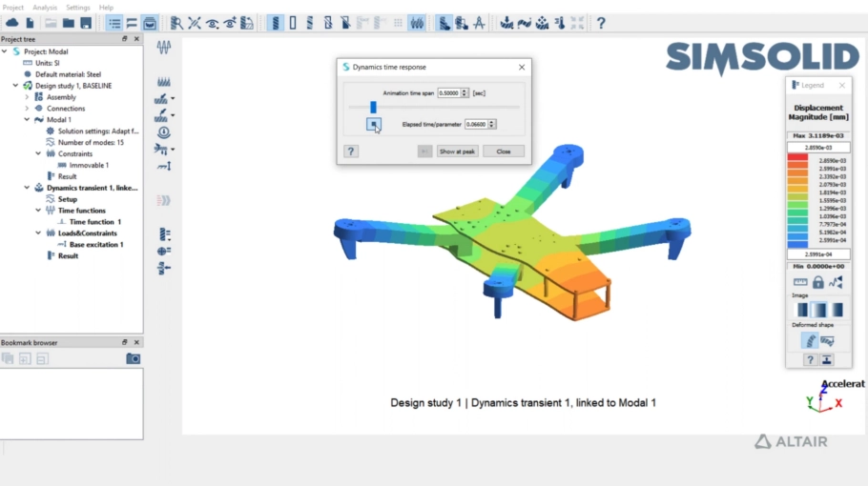Open Setup under Dynamics transient
This screenshot has width=868, height=486.
(x=68, y=199)
